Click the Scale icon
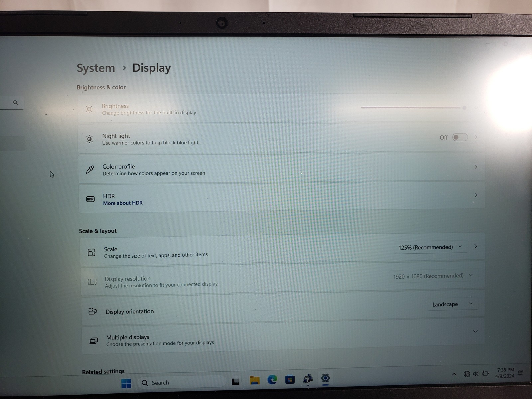Screen dimensions: 532x399 pos(91,252)
